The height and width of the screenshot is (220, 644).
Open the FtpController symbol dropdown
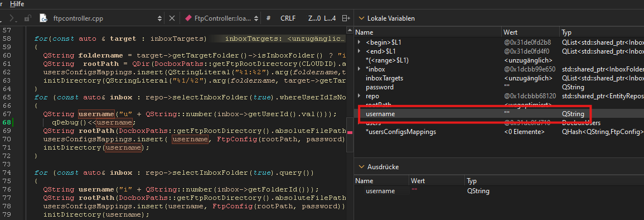point(256,18)
